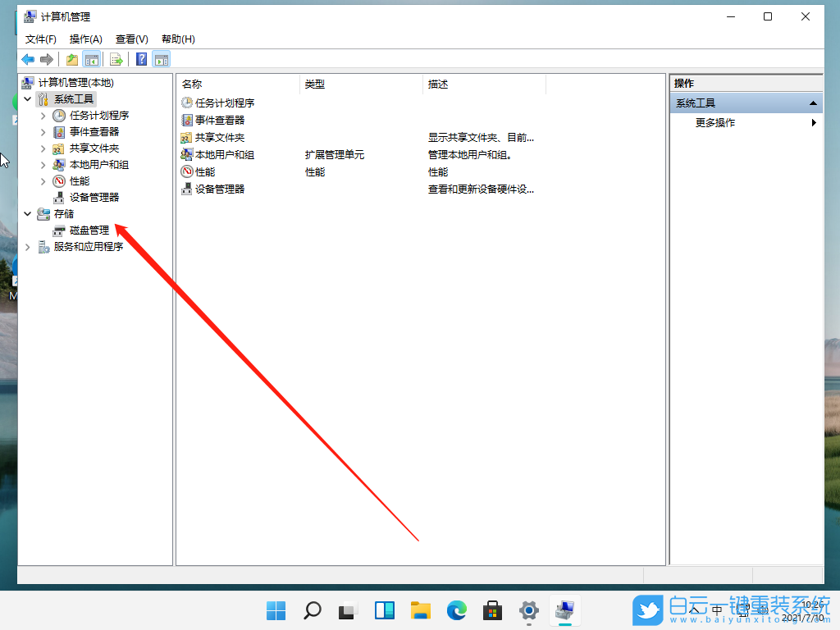The image size is (840, 630).
Task: Collapse the 系统工具 tree node
Action: [x=28, y=98]
